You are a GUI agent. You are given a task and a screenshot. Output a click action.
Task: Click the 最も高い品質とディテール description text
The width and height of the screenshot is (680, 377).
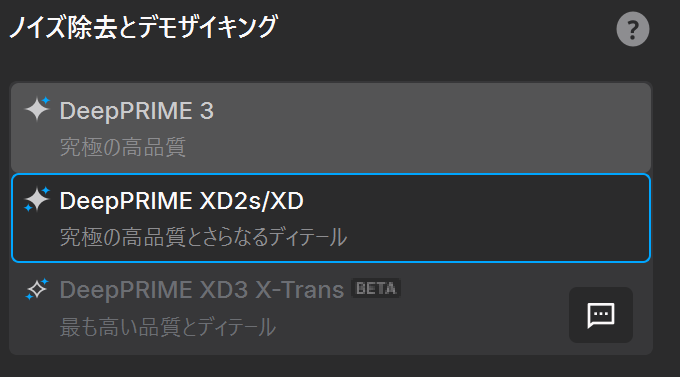167,327
